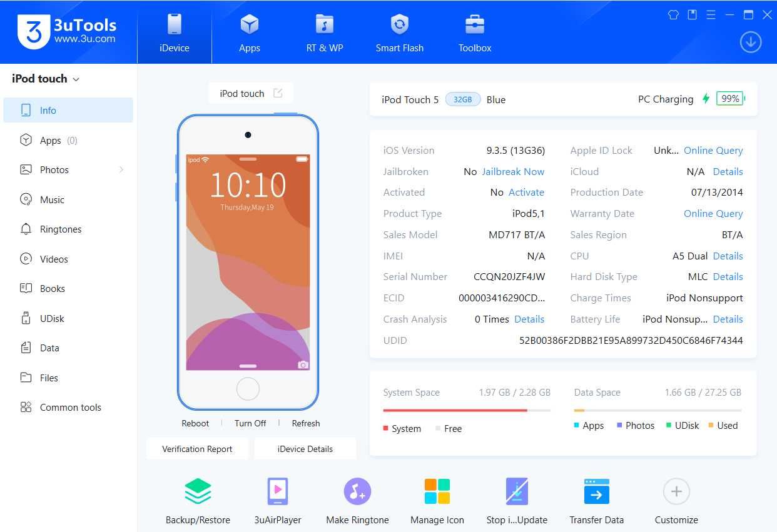The width and height of the screenshot is (777, 532).
Task: Open Crash Analysis Details link
Action: pyautogui.click(x=529, y=319)
